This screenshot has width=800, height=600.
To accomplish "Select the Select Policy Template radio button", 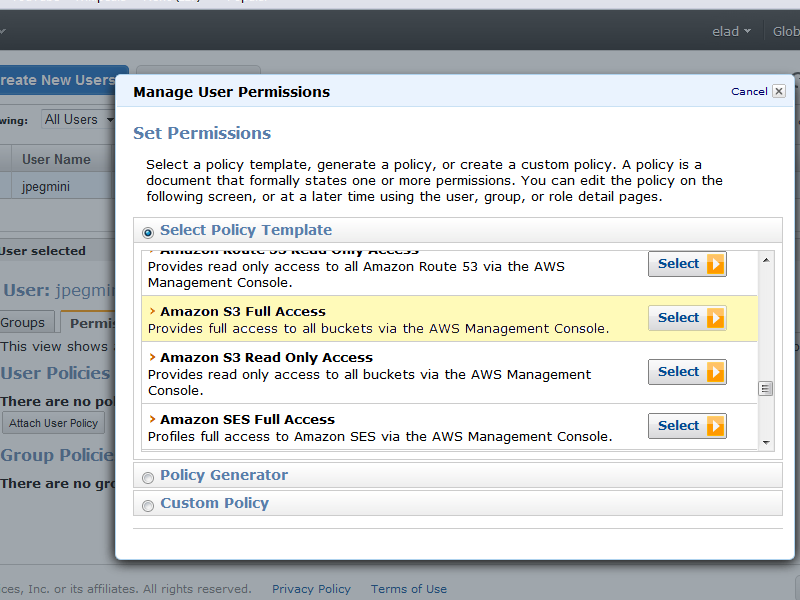I will click(148, 233).
